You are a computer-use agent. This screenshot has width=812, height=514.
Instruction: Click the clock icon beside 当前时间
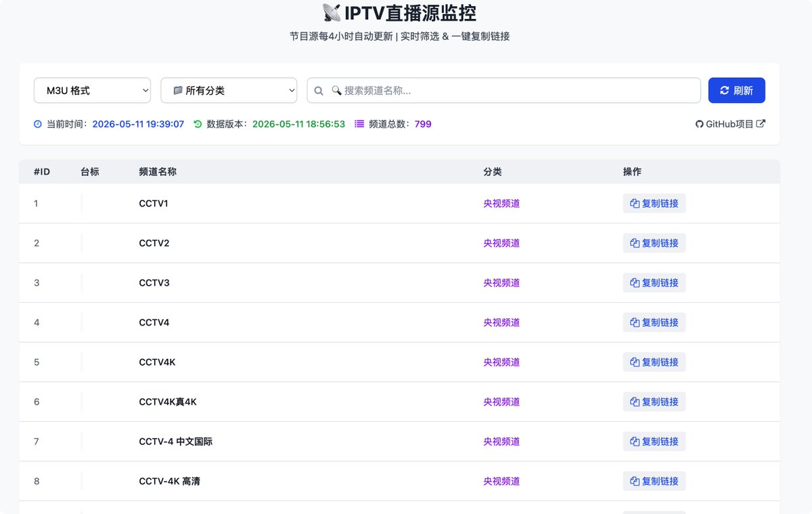(x=38, y=124)
